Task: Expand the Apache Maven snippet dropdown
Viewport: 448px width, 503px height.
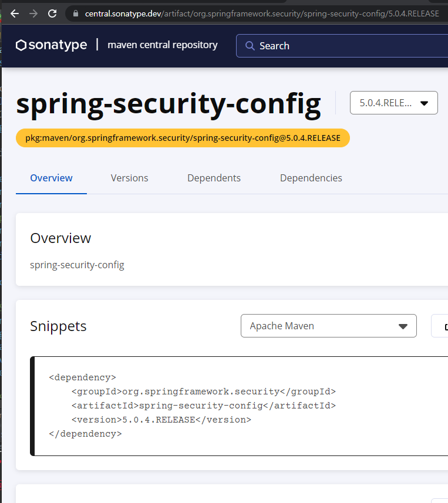Action: [329, 326]
